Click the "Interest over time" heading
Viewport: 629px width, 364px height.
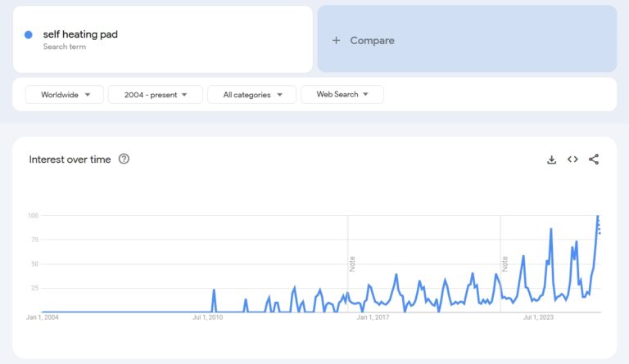tap(70, 160)
